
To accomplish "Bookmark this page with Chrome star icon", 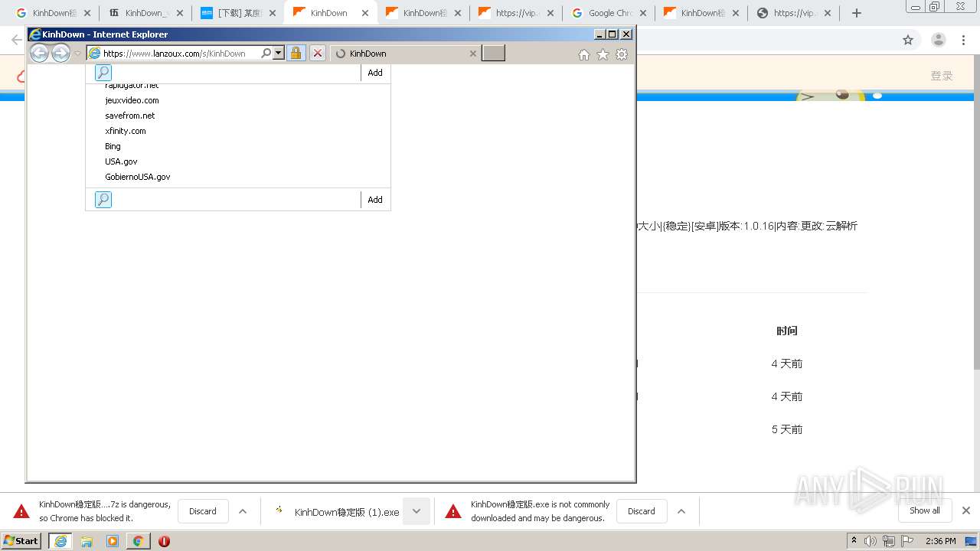I will pyautogui.click(x=908, y=40).
